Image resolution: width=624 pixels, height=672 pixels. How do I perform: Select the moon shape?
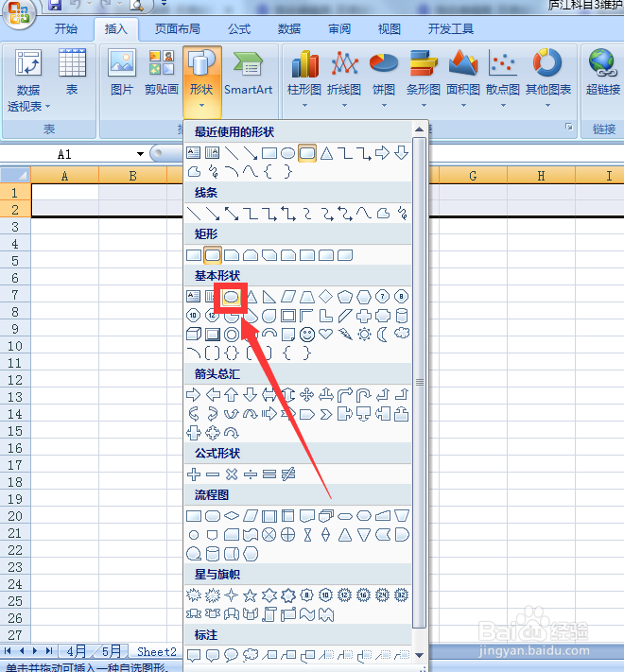pos(382,335)
